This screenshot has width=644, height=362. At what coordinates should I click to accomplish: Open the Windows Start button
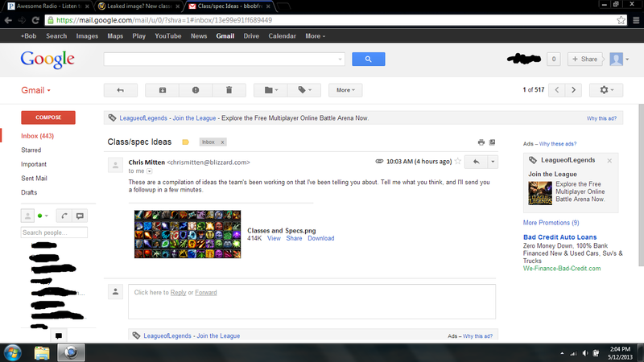13,353
